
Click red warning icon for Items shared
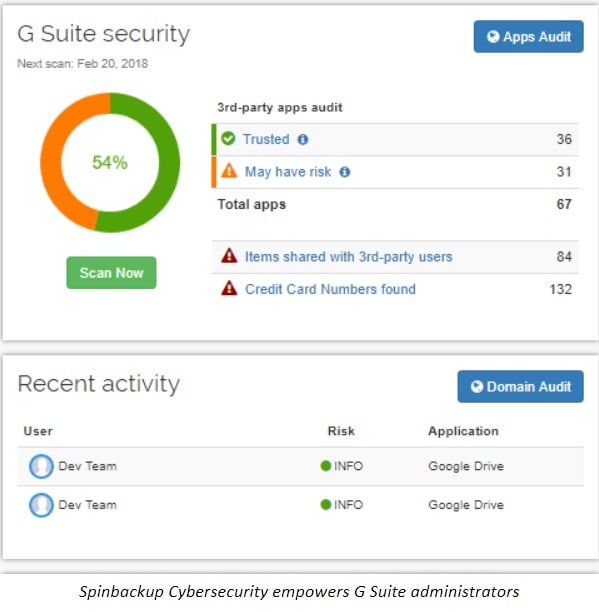pos(229,256)
